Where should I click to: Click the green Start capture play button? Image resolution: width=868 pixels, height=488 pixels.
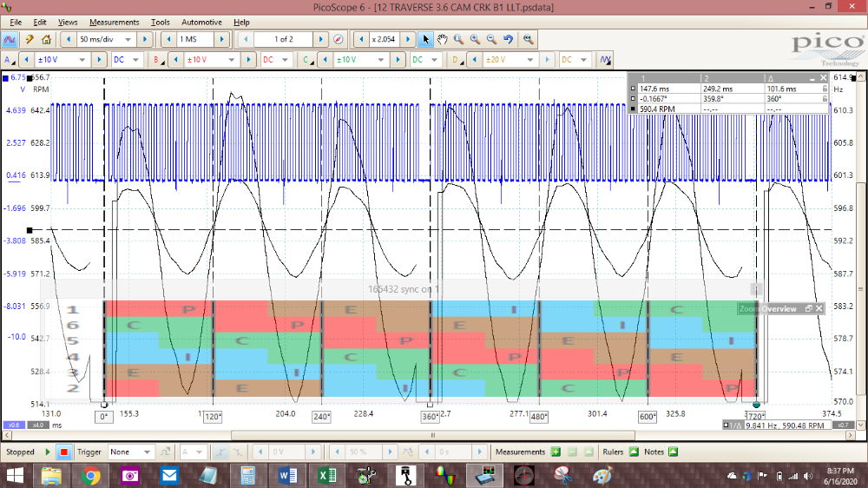coord(48,452)
